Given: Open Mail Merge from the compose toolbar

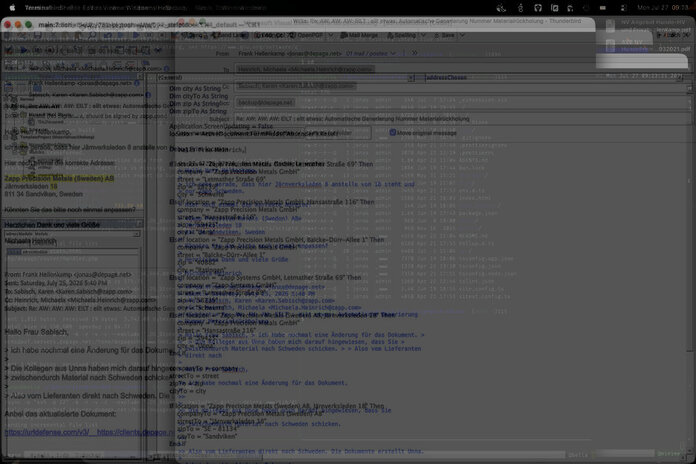Looking at the screenshot, I should click(359, 35).
